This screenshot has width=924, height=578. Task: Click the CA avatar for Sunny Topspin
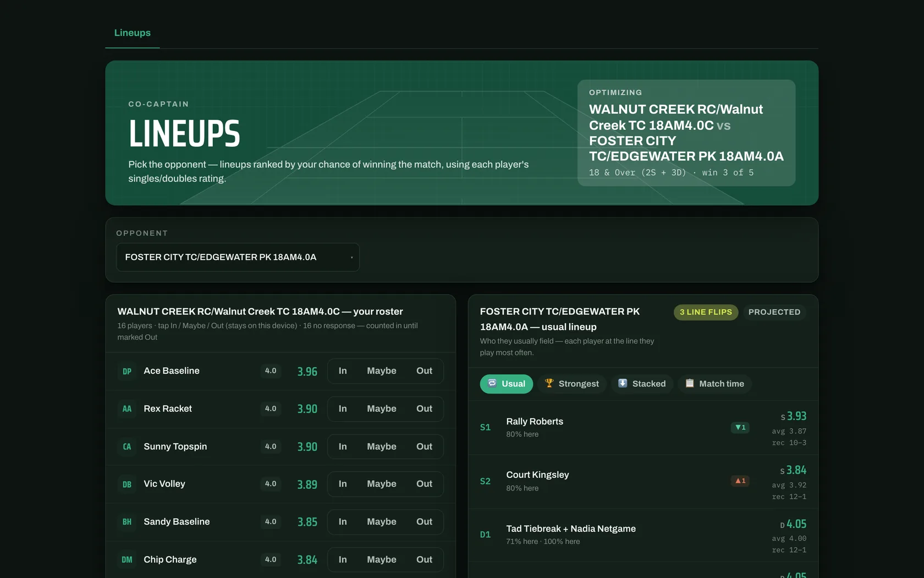pyautogui.click(x=127, y=447)
